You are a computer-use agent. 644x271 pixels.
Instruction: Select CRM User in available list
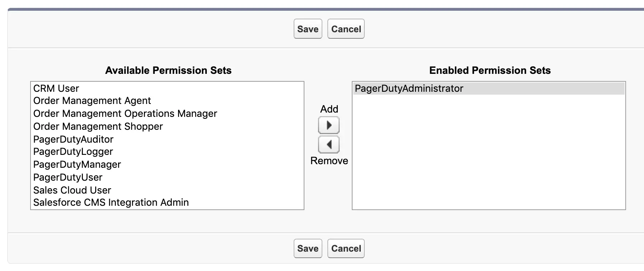point(167,89)
